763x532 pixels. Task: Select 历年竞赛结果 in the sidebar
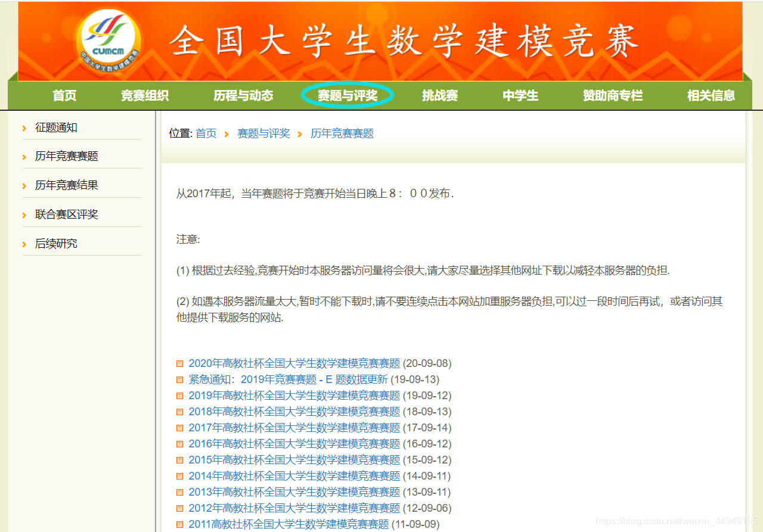[x=67, y=185]
